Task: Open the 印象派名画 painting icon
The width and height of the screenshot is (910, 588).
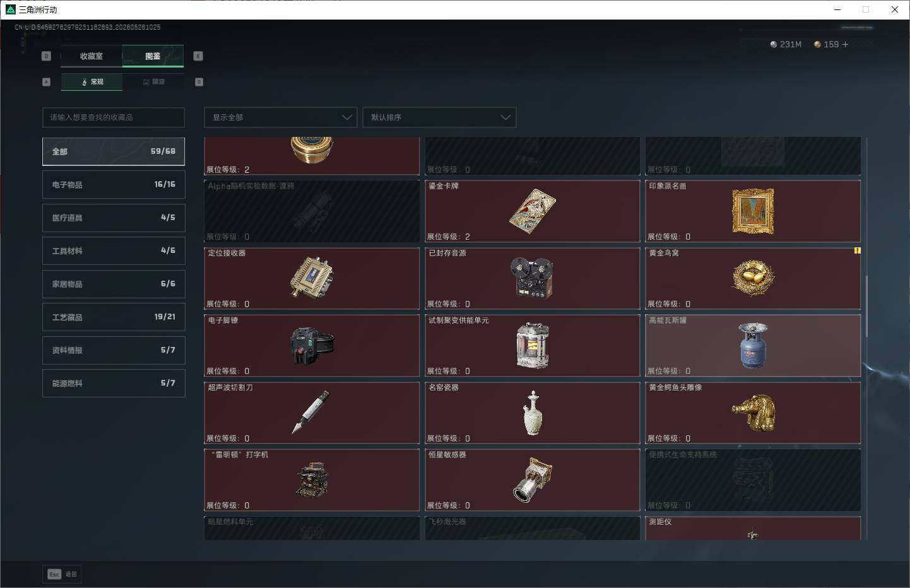Action: pyautogui.click(x=753, y=211)
